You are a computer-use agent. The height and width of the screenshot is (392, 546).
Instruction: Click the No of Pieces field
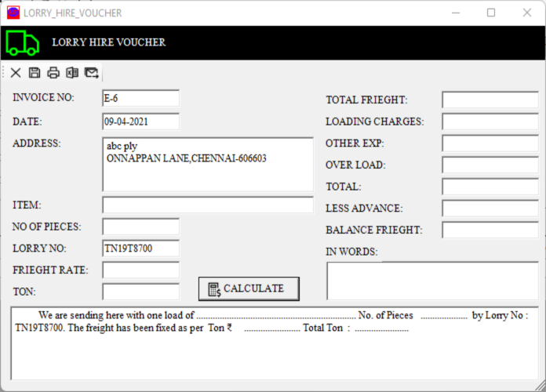[x=140, y=227]
